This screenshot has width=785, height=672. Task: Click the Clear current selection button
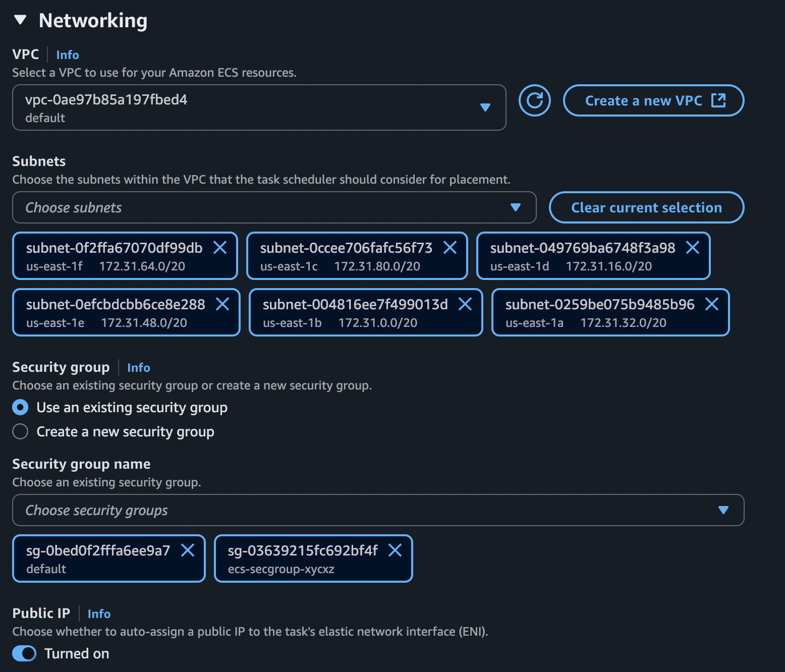[x=646, y=207]
